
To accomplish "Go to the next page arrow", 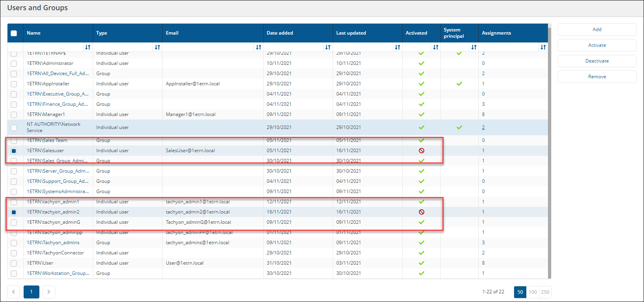I will pos(49,292).
